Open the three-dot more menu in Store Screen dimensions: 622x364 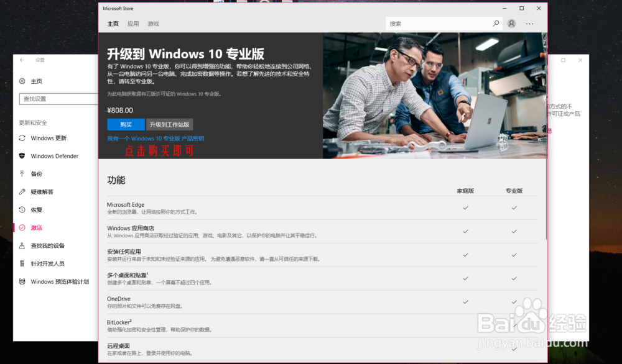tap(529, 24)
